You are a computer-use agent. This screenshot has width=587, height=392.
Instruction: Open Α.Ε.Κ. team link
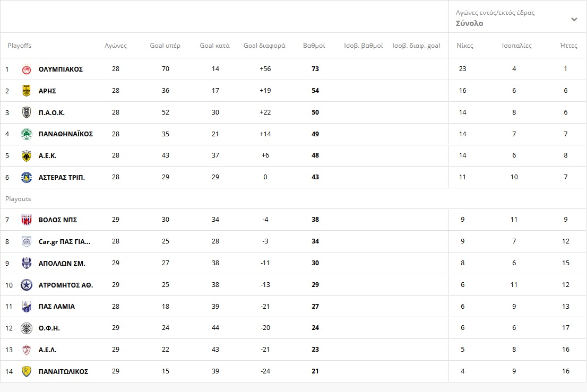click(x=48, y=155)
